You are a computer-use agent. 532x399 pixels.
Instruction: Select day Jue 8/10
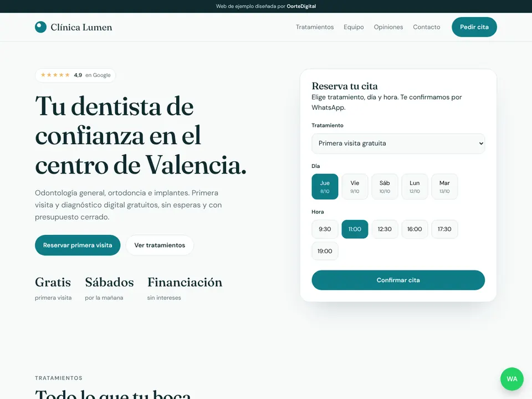pos(325,187)
